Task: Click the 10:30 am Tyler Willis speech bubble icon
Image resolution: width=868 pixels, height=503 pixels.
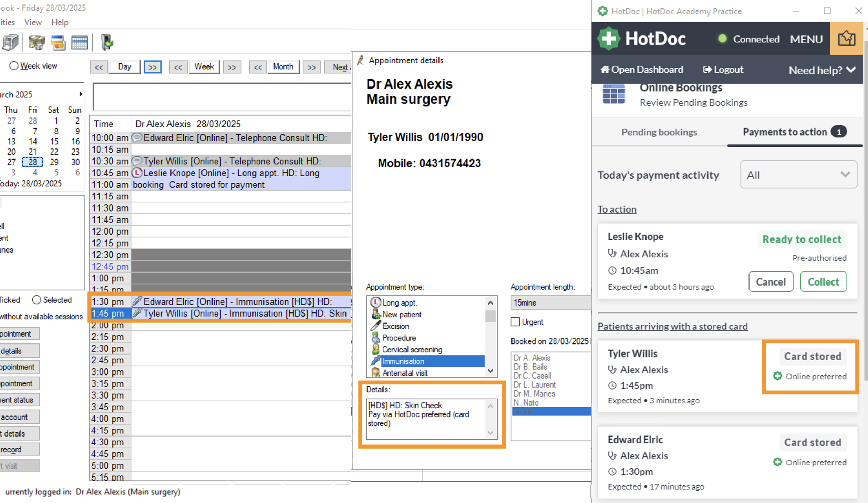Action: 137,161
